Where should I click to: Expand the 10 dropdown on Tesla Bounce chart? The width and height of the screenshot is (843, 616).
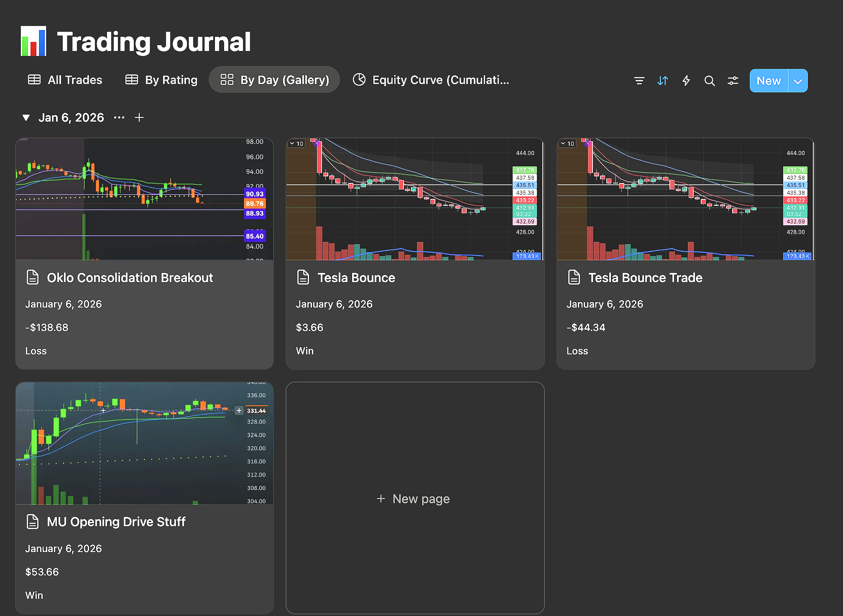[x=296, y=143]
